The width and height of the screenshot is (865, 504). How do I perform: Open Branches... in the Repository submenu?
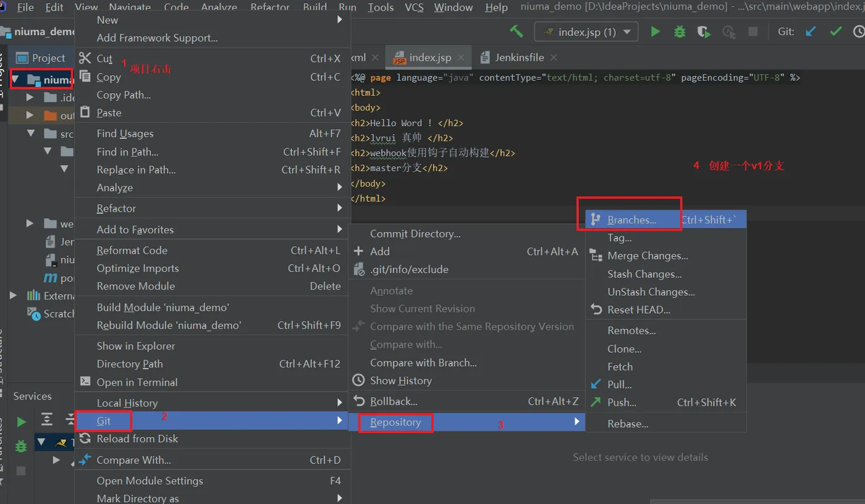pos(666,220)
